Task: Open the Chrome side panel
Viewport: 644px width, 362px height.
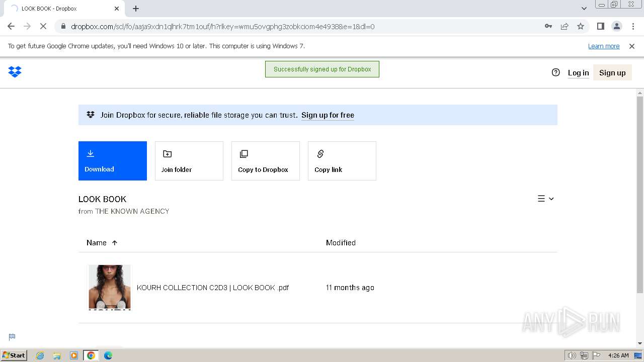Action: coord(600,26)
